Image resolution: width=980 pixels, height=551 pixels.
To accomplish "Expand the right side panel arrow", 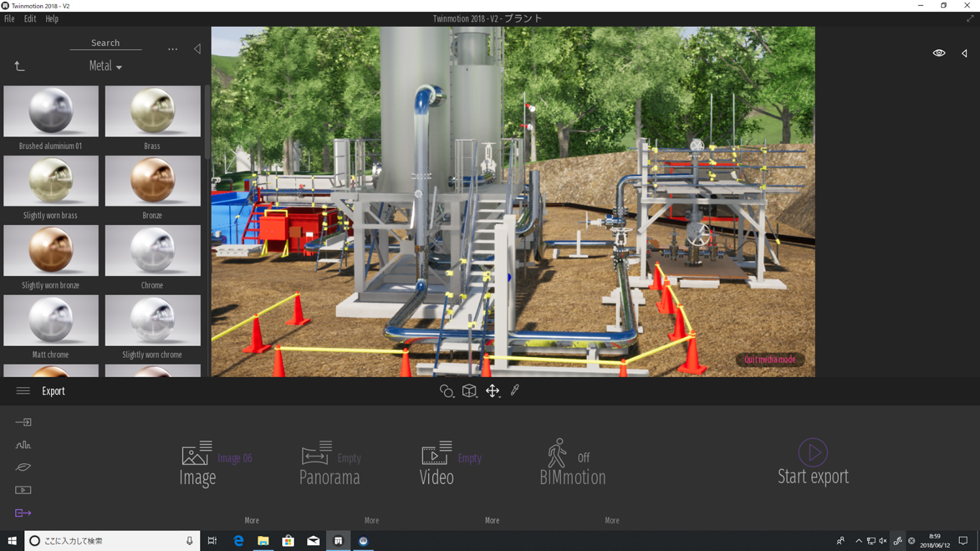I will pyautogui.click(x=964, y=54).
